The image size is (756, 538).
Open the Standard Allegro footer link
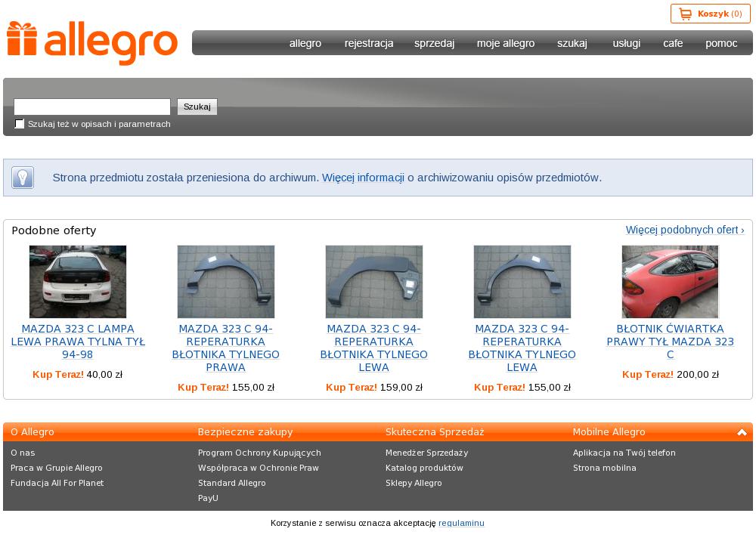click(x=232, y=483)
